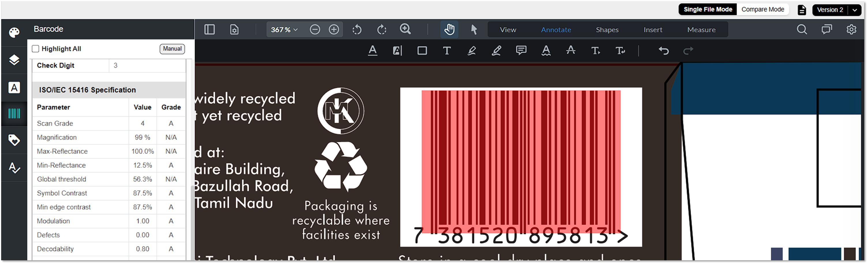The height and width of the screenshot is (264, 868).
Task: Select the Min-Reflectance parameter row
Action: click(x=109, y=165)
